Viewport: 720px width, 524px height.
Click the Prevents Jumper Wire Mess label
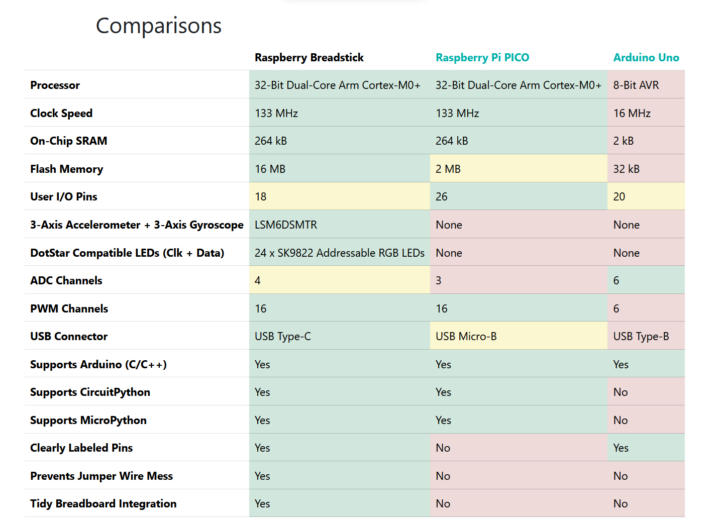(101, 476)
